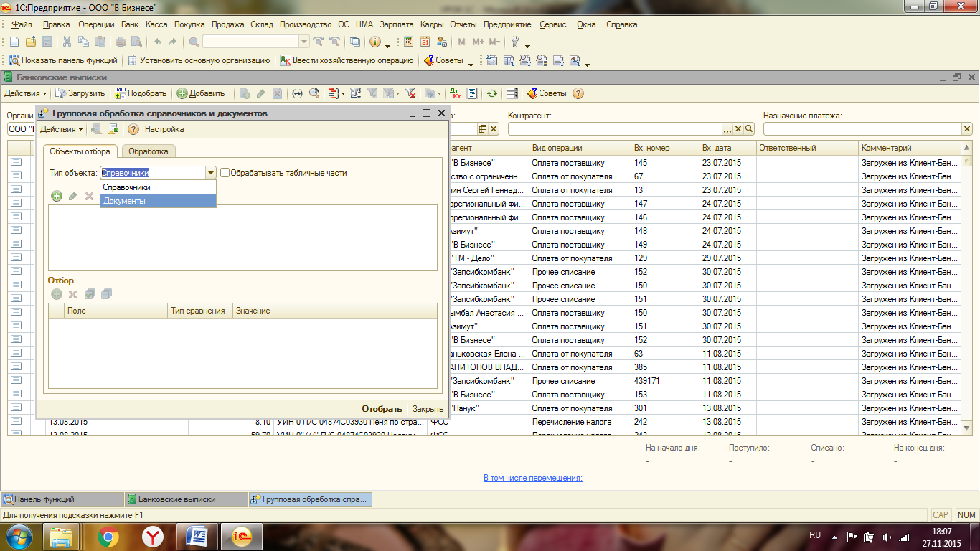
Task: Expand the Советы dropdown arrow in function toolbar
Action: coord(471,63)
